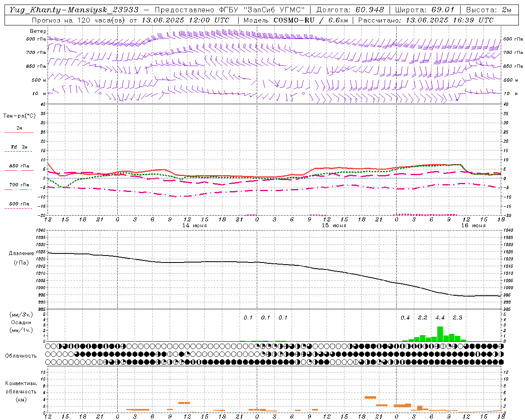This screenshot has height=420, width=525.
Task: Click the (мм/3ч.) unit label
Action: (21, 315)
